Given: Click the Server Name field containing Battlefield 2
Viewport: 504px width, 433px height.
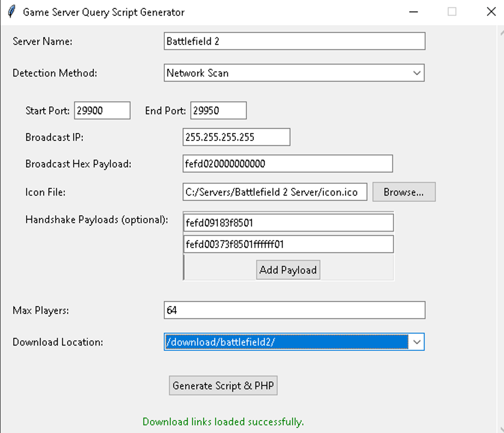Looking at the screenshot, I should coord(294,41).
